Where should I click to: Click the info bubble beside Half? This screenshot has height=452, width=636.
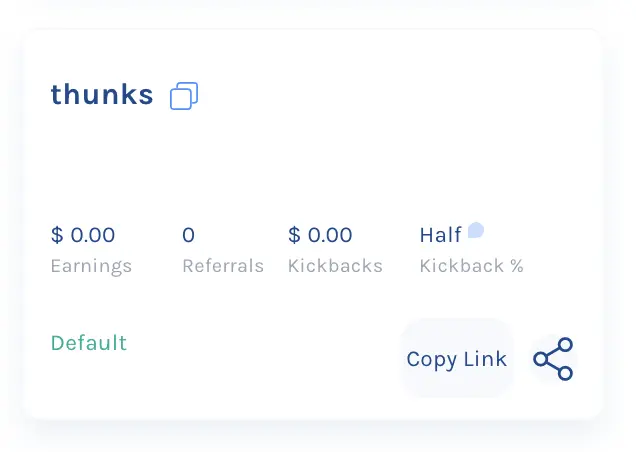(476, 230)
